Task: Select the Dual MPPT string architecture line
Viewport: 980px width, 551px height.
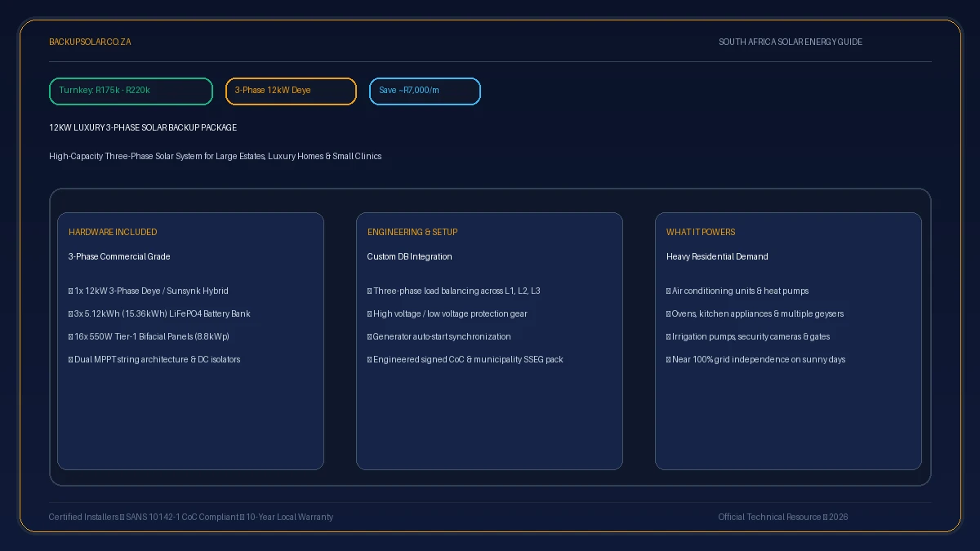Action: pyautogui.click(x=154, y=359)
